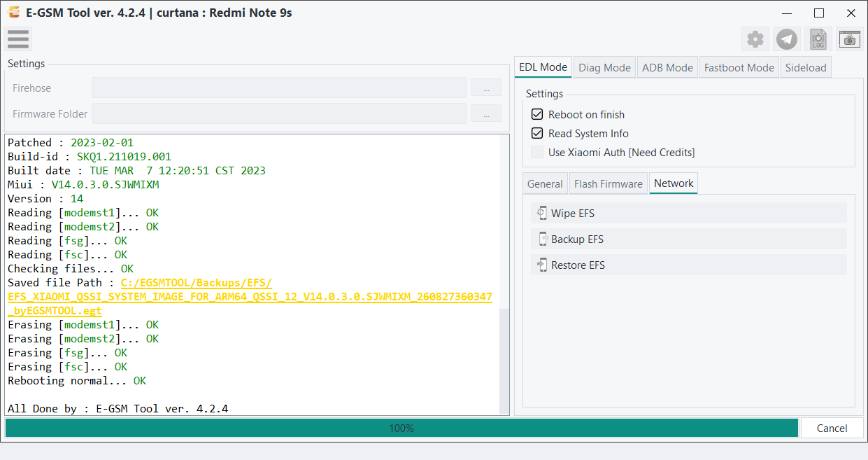Browse for Firehose file button
This screenshot has height=460, width=868.
[x=486, y=88]
